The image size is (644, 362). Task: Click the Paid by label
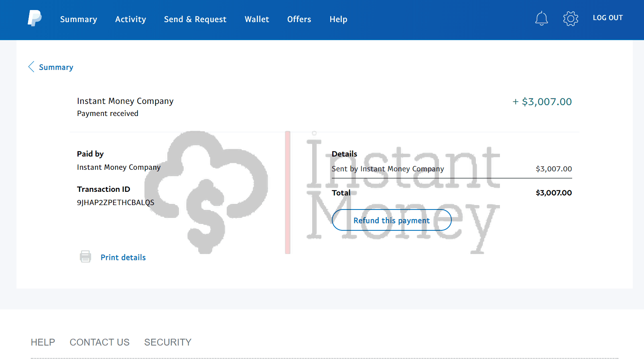(90, 154)
